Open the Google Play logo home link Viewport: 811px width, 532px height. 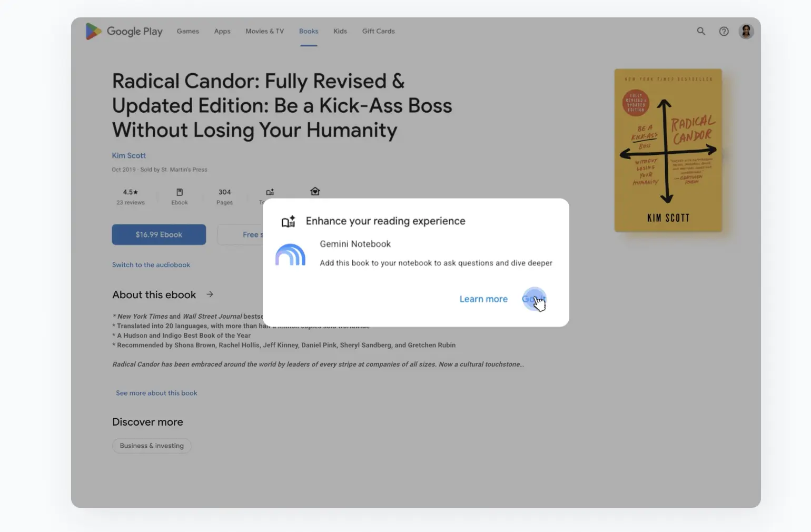[x=124, y=32]
